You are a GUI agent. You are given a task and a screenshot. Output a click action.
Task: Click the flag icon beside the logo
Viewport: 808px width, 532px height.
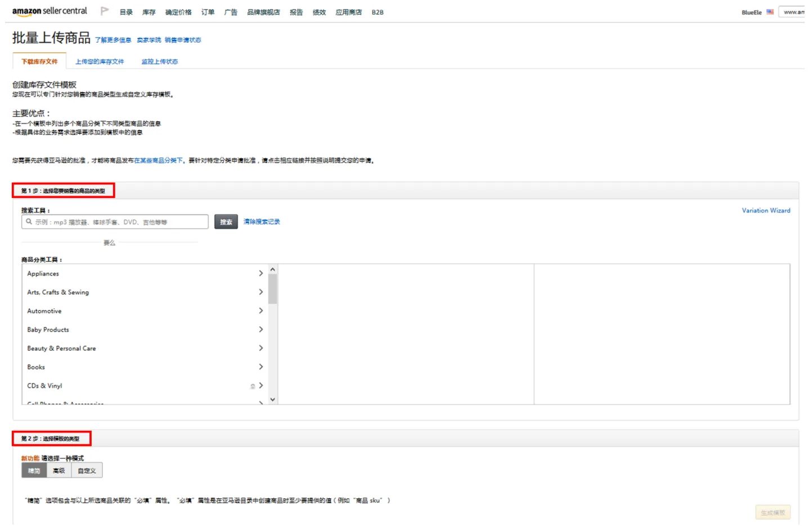click(105, 11)
